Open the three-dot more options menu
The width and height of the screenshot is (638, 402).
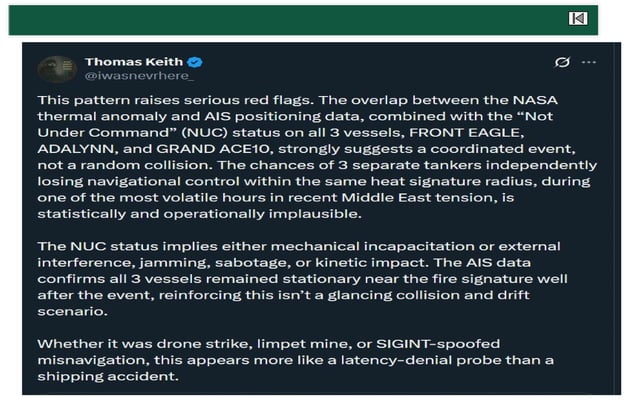pyautogui.click(x=589, y=62)
